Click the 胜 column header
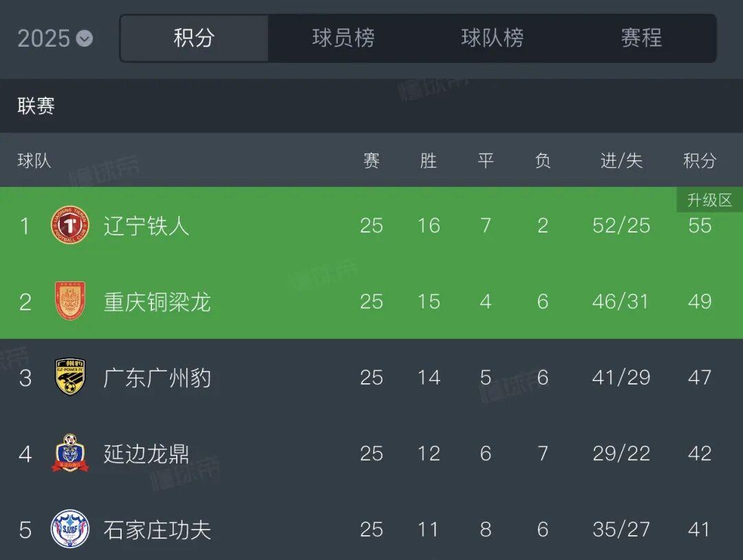This screenshot has width=743, height=560. [x=428, y=161]
